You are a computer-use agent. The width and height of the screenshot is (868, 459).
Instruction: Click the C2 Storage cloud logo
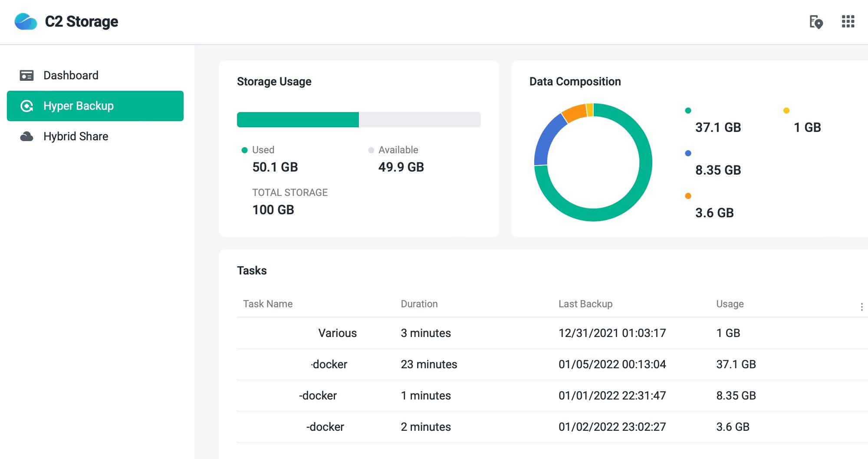pos(26,21)
